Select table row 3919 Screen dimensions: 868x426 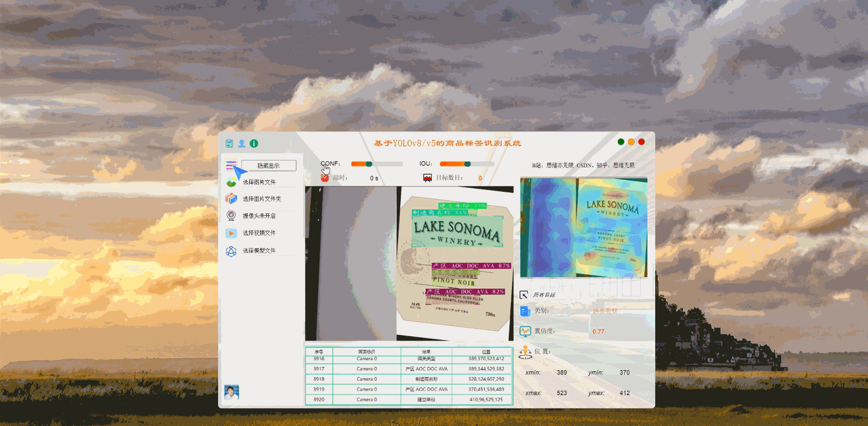pos(409,389)
